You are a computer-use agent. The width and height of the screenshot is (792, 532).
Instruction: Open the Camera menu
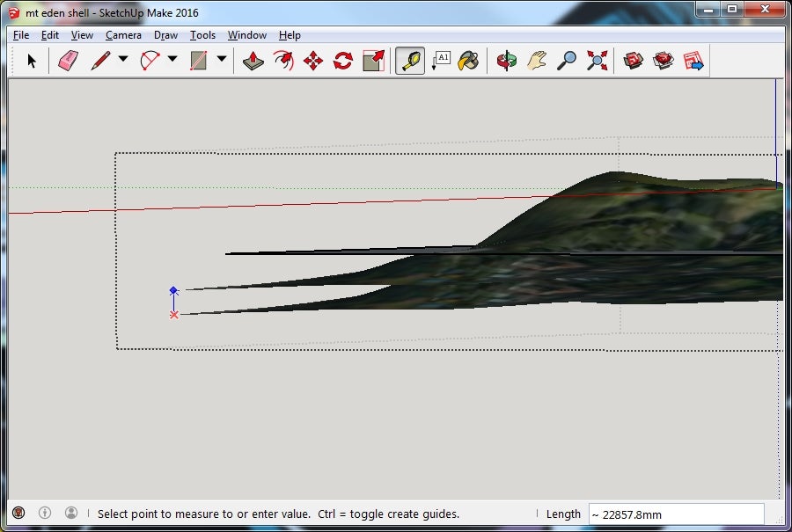point(123,35)
